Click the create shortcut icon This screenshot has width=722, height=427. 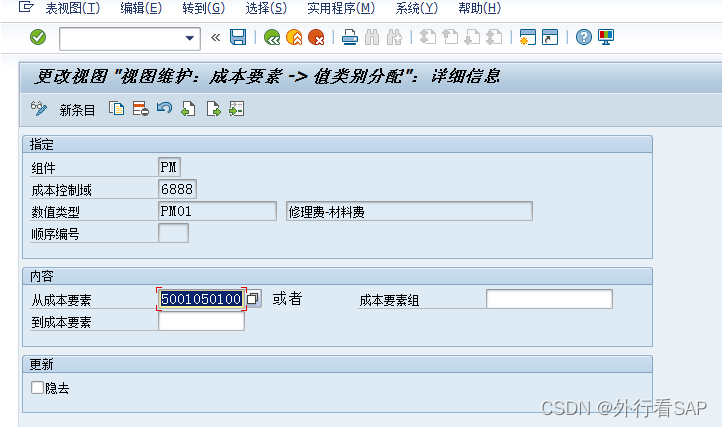coord(550,37)
